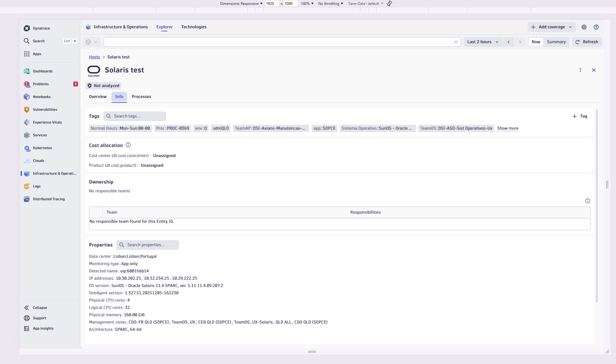Switch to the Processes tab

coord(141,97)
